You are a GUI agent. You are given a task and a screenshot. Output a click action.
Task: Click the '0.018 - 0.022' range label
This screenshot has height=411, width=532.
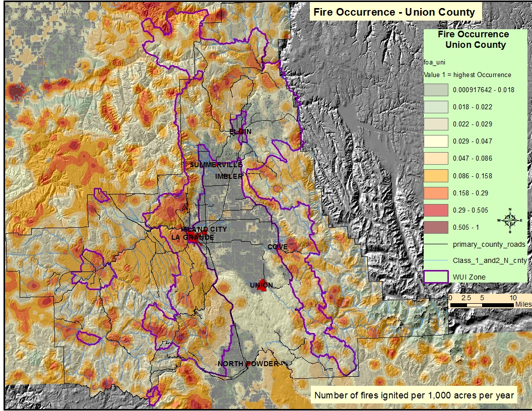point(473,107)
